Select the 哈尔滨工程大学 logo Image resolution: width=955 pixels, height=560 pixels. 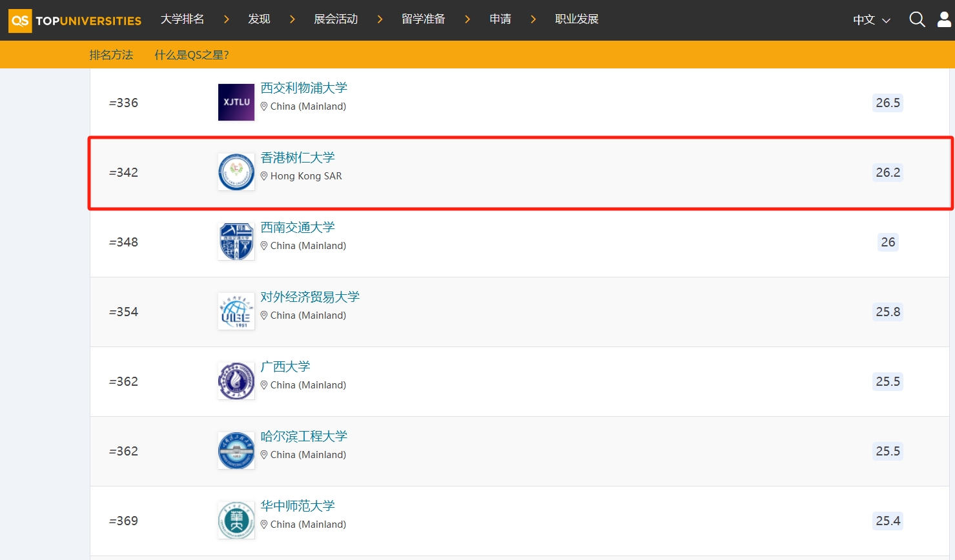click(236, 450)
